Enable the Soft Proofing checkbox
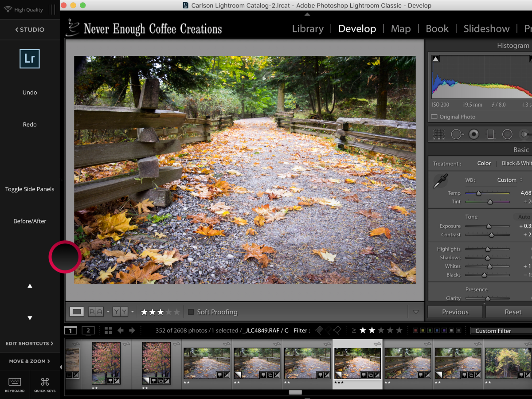 click(191, 312)
